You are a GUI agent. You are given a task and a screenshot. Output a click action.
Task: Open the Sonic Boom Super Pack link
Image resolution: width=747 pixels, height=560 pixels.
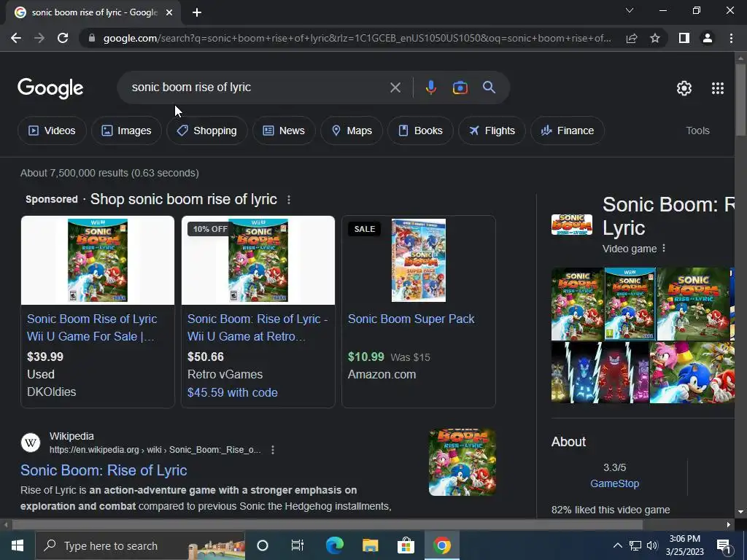(411, 319)
